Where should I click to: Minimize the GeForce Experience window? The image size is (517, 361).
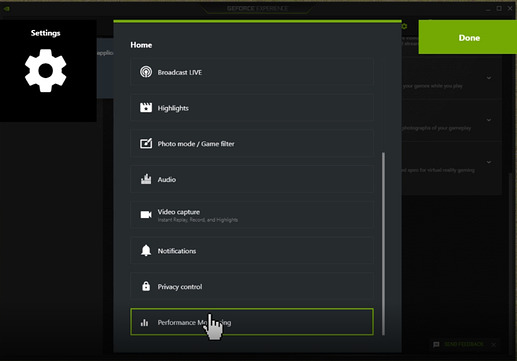tap(488, 9)
